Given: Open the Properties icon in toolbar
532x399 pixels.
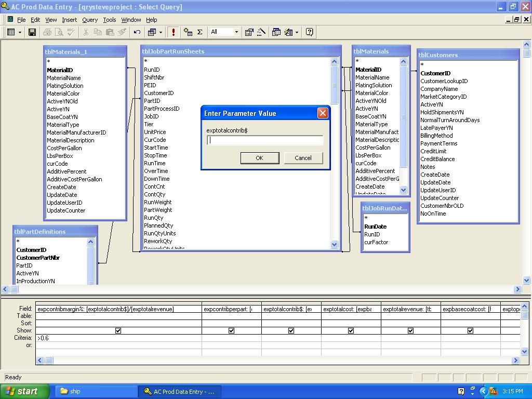Looking at the screenshot, I should pos(249,32).
